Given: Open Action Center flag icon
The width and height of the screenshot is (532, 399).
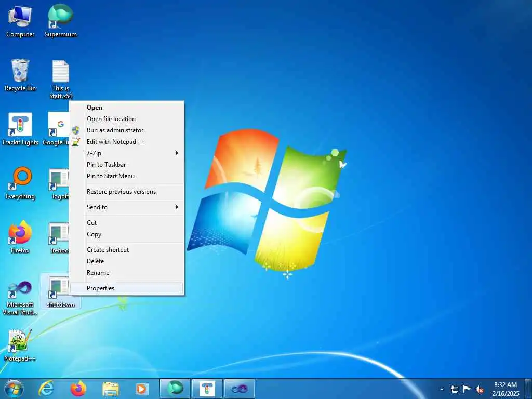Looking at the screenshot, I should (x=467, y=389).
